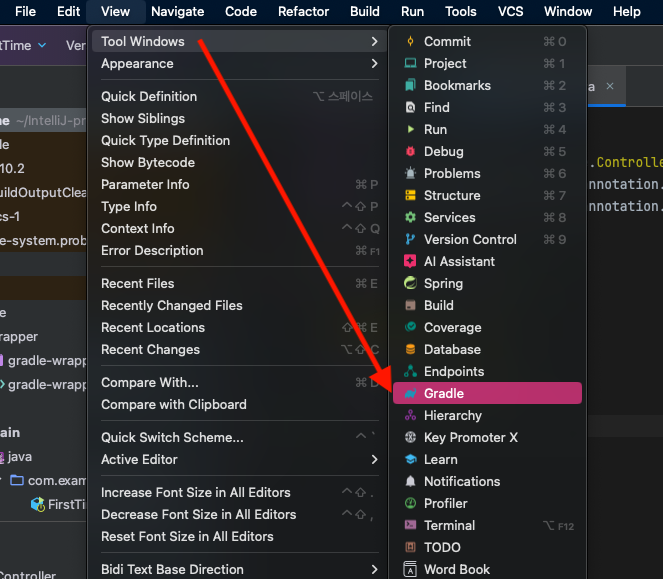Click the Endpoints icon
The height and width of the screenshot is (579, 663).
point(410,371)
